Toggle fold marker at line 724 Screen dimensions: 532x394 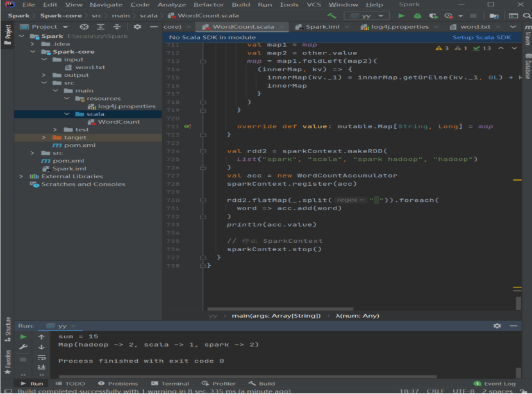coord(203,151)
